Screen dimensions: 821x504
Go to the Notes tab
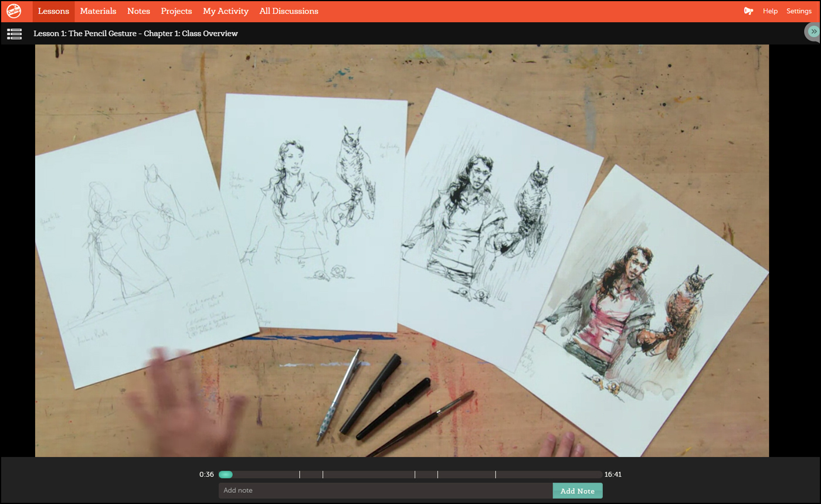(x=138, y=11)
